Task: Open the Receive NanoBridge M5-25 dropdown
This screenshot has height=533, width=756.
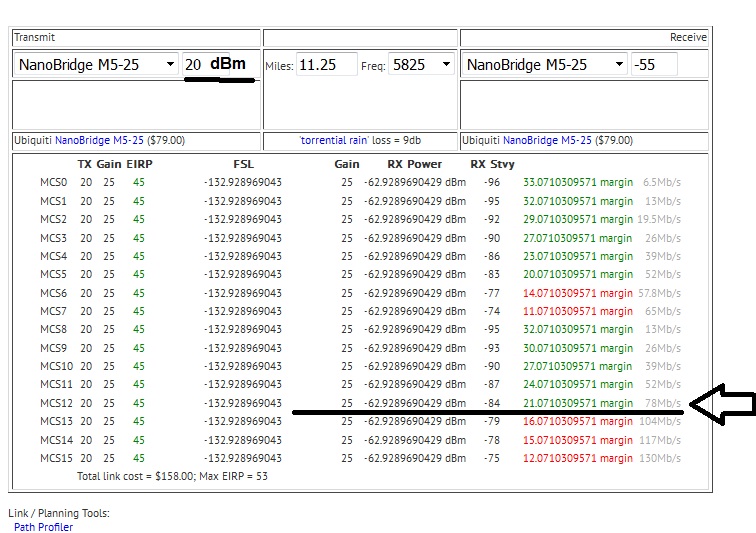Action: click(x=544, y=64)
